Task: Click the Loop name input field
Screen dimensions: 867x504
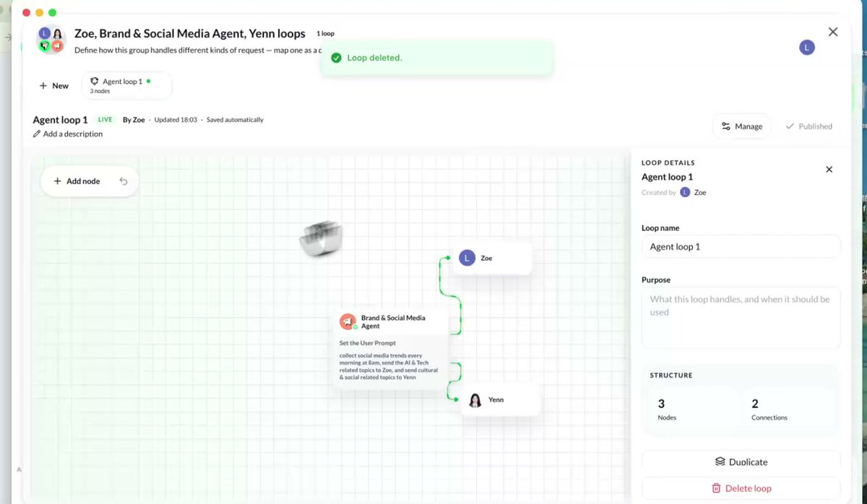Action: [741, 246]
